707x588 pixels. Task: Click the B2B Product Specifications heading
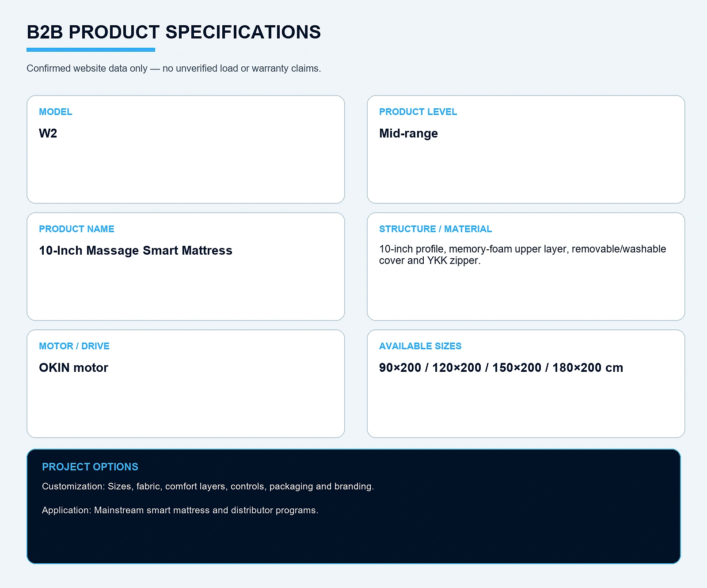[174, 32]
